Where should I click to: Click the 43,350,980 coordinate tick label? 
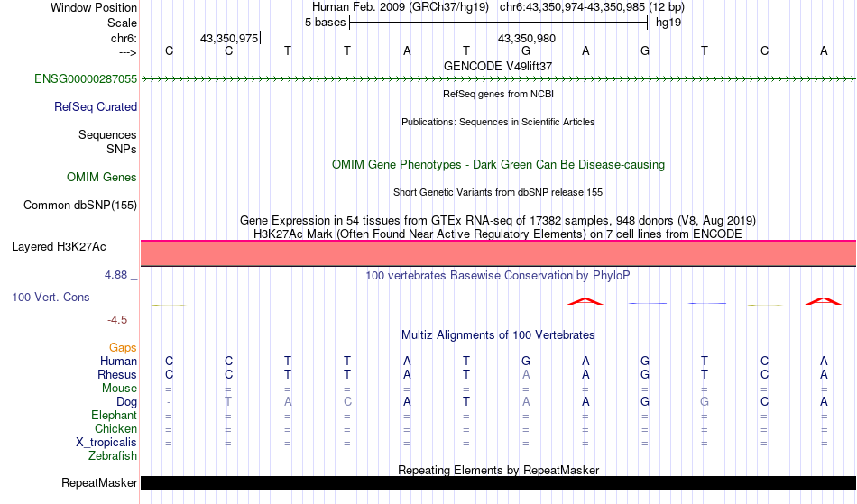[527, 38]
